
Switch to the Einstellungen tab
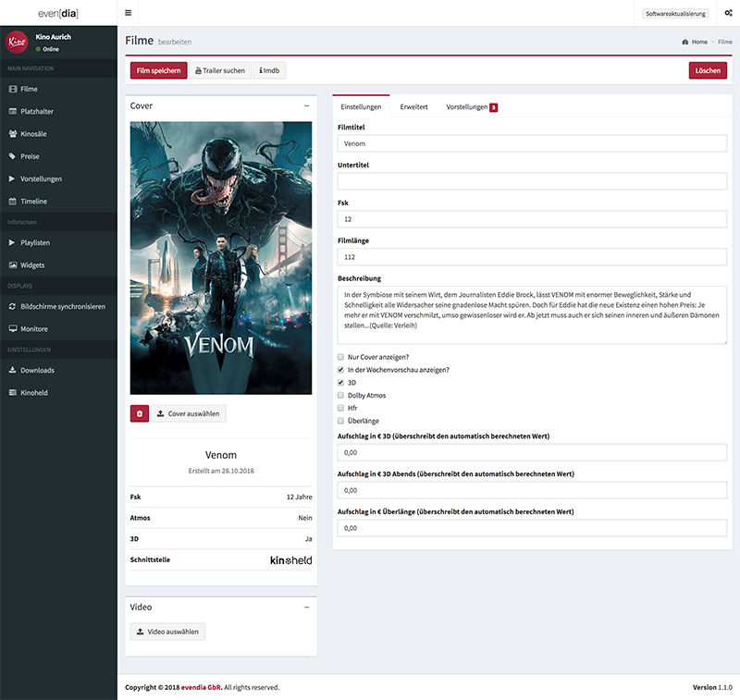(361, 107)
